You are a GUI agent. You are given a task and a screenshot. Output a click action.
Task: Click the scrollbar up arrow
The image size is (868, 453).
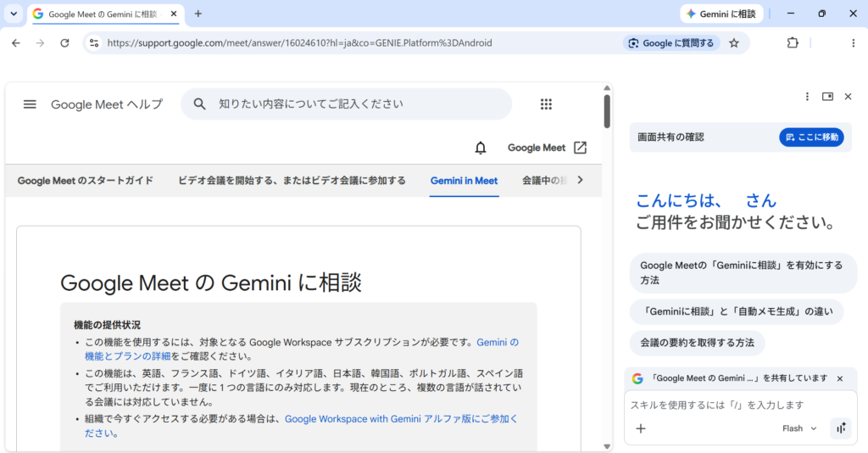coord(607,88)
